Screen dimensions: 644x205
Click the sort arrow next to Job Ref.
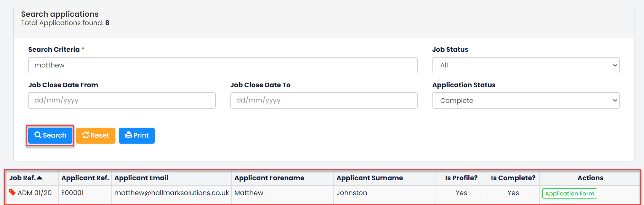39,178
